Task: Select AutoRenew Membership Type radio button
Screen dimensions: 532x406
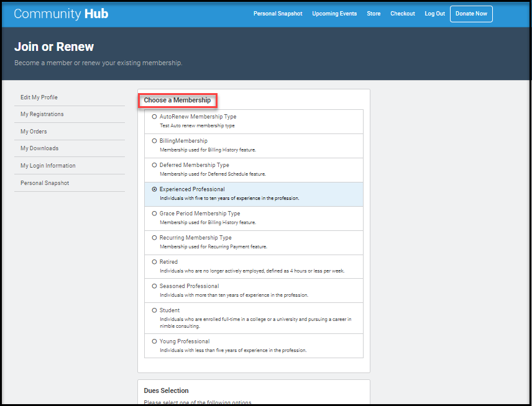Action: pyautogui.click(x=154, y=117)
